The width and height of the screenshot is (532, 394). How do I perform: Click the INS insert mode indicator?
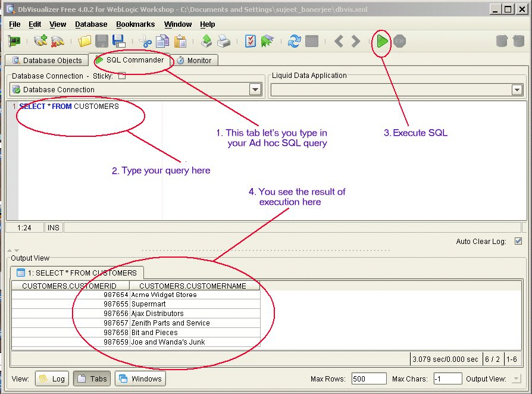[x=54, y=228]
